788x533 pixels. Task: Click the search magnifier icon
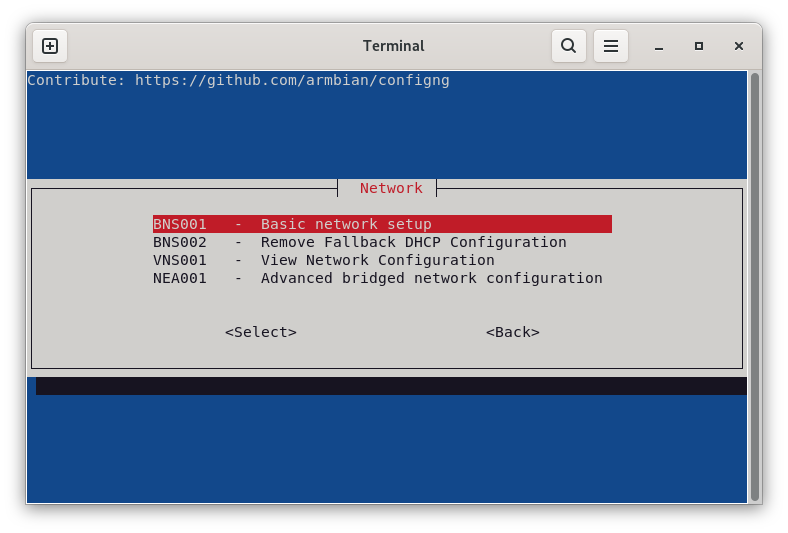568,46
